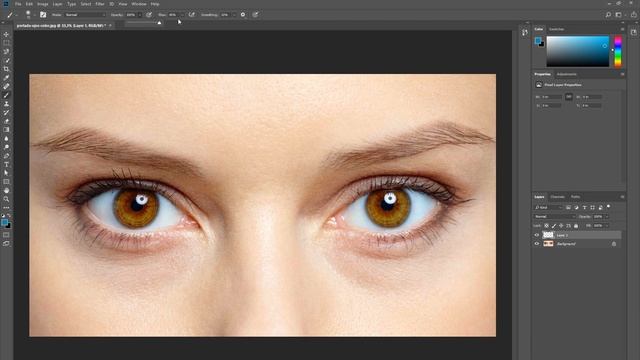Toggle Quick Mask mode icon
The image size is (640, 360).
[6, 235]
